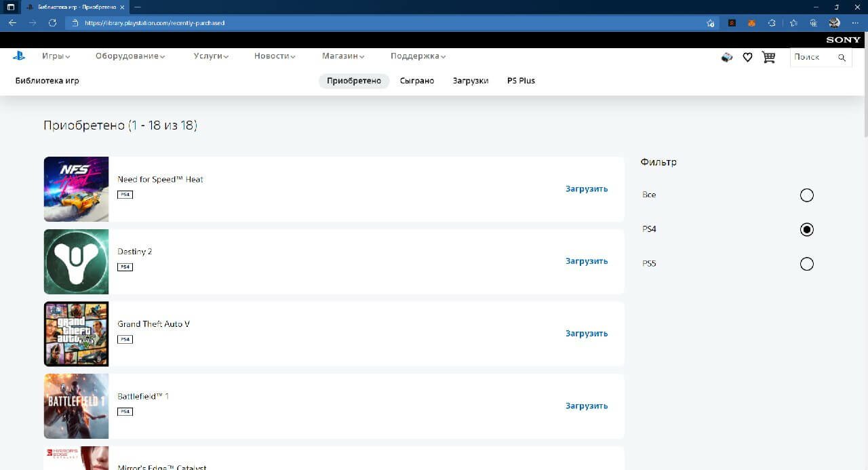Expand the Оборудование menu

click(130, 56)
